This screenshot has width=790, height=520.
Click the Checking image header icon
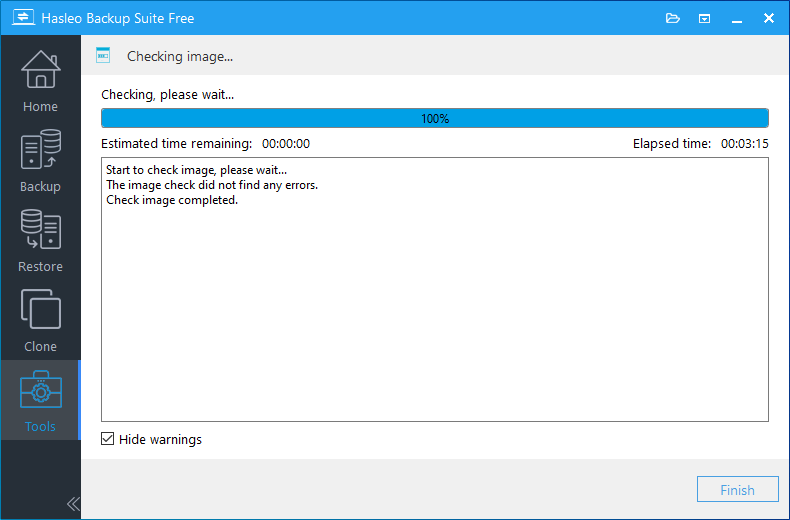103,56
